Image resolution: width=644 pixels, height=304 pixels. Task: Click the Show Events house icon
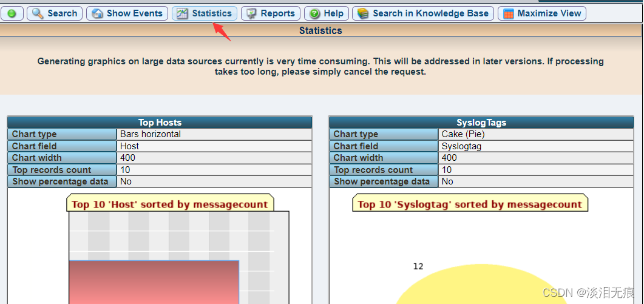point(97,13)
